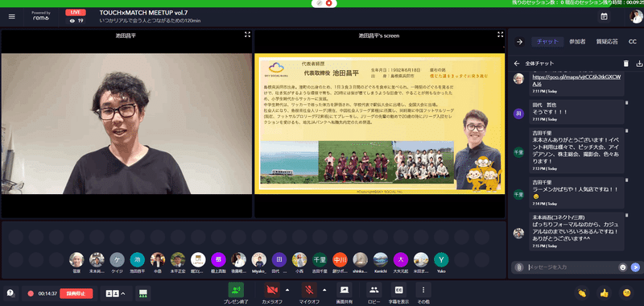Screen dimensions: 644x306
Task: Select participant avatar ケイジ
Action: tap(117, 259)
